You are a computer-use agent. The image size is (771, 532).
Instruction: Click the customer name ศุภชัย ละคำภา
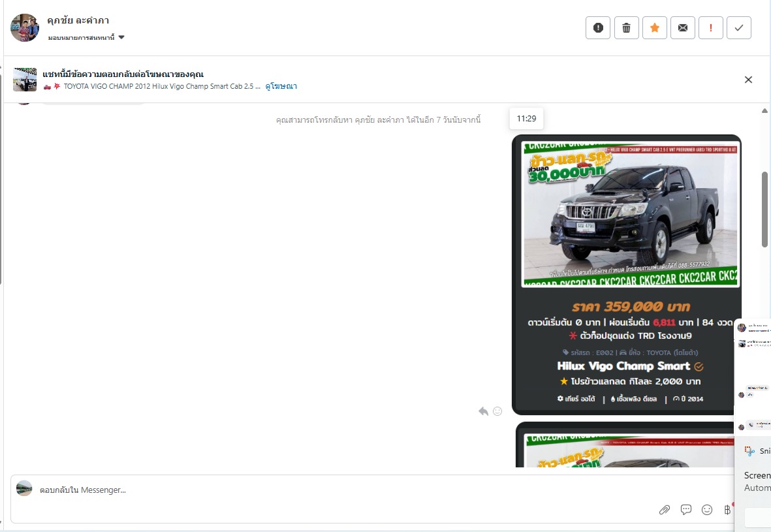tap(78, 21)
